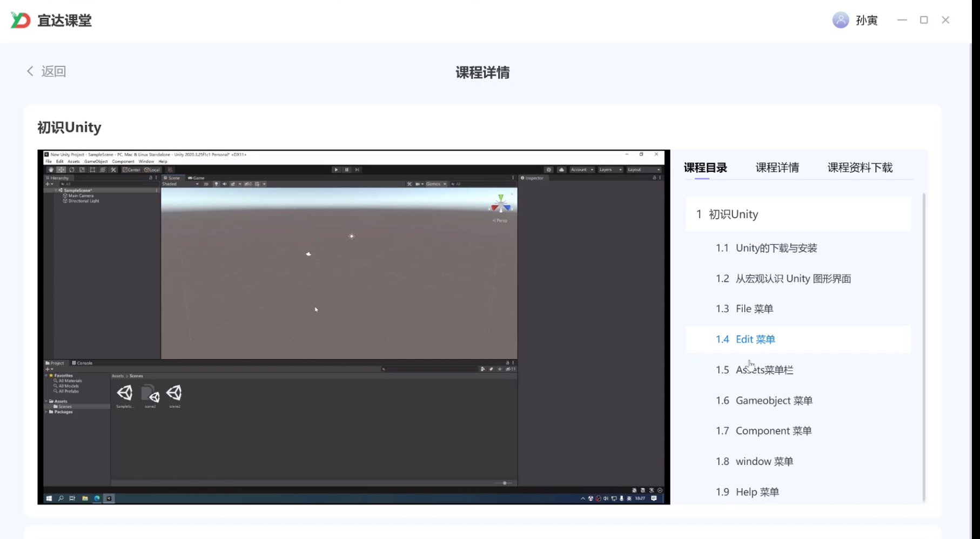Image resolution: width=980 pixels, height=539 pixels.
Task: Toggle the 2D view mode button
Action: 206,184
